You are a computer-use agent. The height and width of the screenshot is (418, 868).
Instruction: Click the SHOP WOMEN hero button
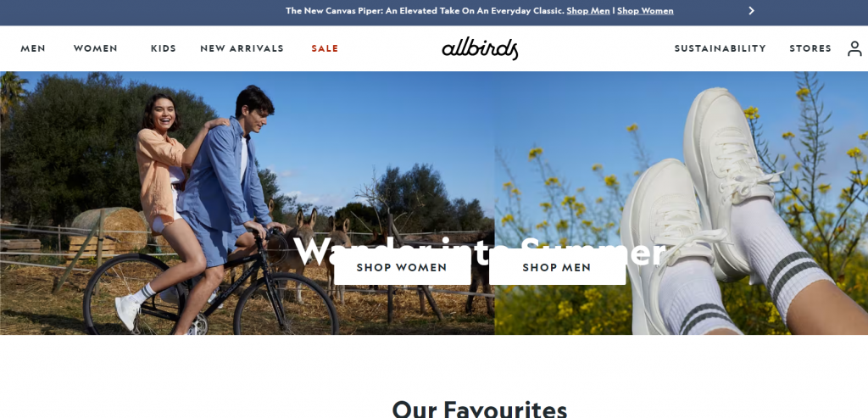[x=402, y=267]
